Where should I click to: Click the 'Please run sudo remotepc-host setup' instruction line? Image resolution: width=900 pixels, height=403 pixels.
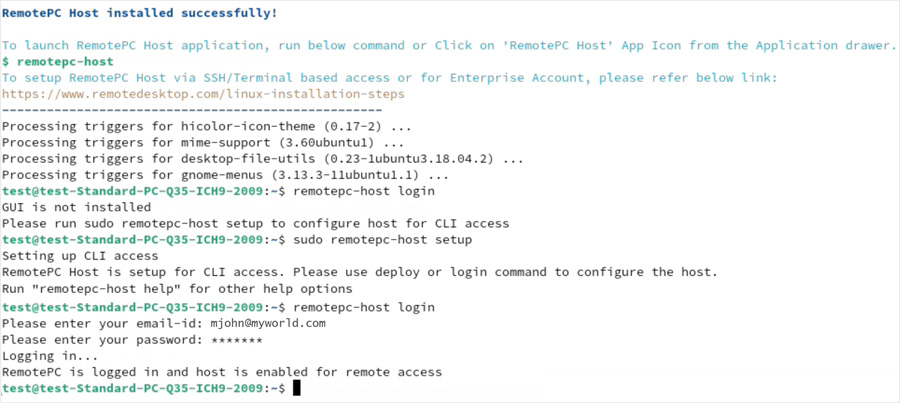(x=255, y=223)
